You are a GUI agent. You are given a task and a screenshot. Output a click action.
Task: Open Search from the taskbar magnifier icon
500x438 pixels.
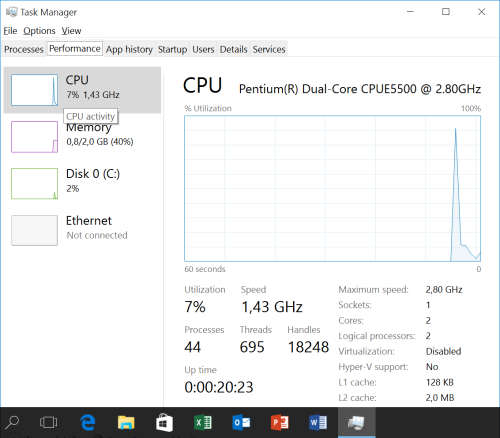(12, 423)
